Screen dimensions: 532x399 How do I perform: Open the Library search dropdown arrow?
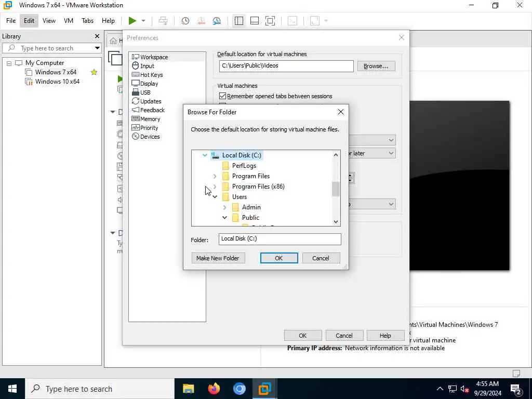tap(97, 48)
